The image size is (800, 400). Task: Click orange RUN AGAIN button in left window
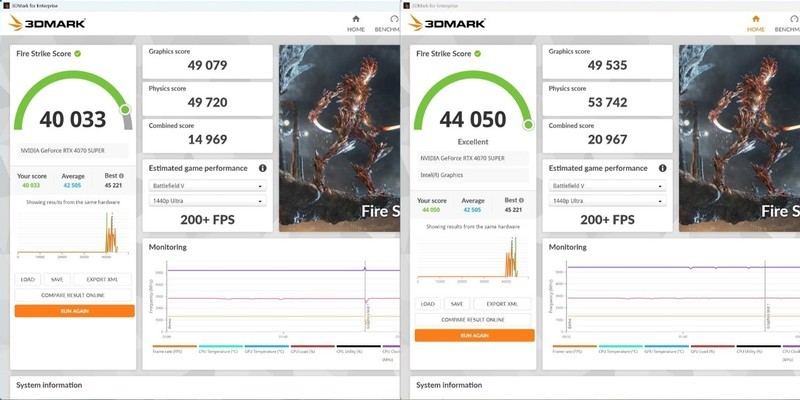pos(74,311)
